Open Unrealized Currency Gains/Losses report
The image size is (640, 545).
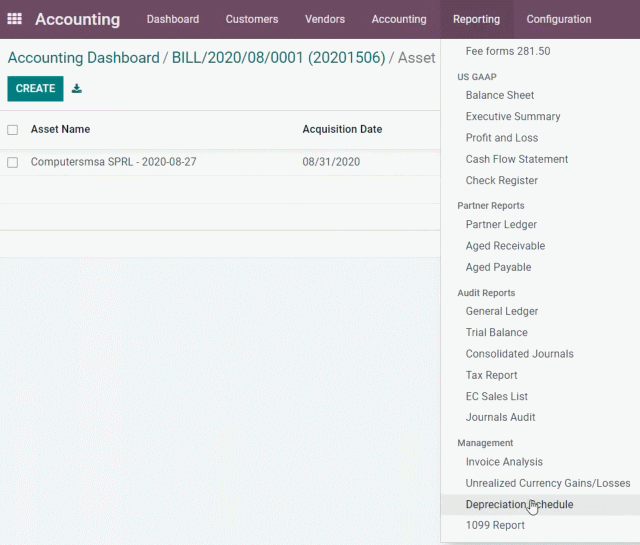click(x=548, y=483)
